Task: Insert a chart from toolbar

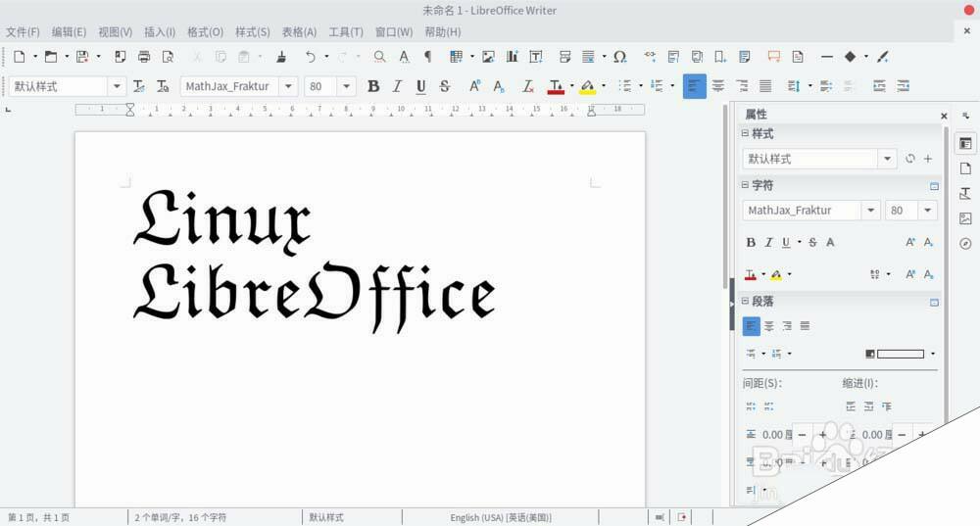Action: tap(512, 57)
